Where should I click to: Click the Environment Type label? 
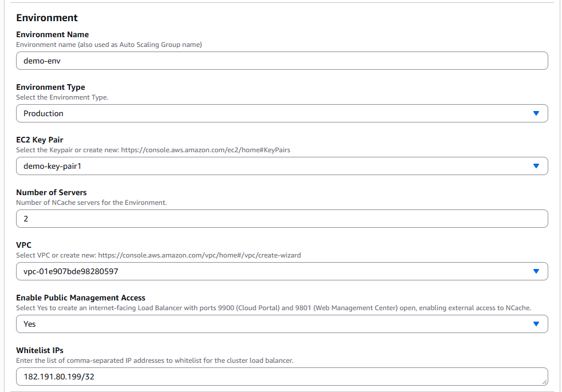point(50,87)
